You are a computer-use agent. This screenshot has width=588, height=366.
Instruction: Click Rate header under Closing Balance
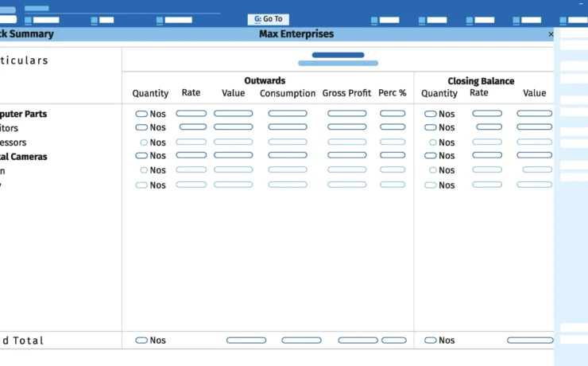tap(479, 93)
